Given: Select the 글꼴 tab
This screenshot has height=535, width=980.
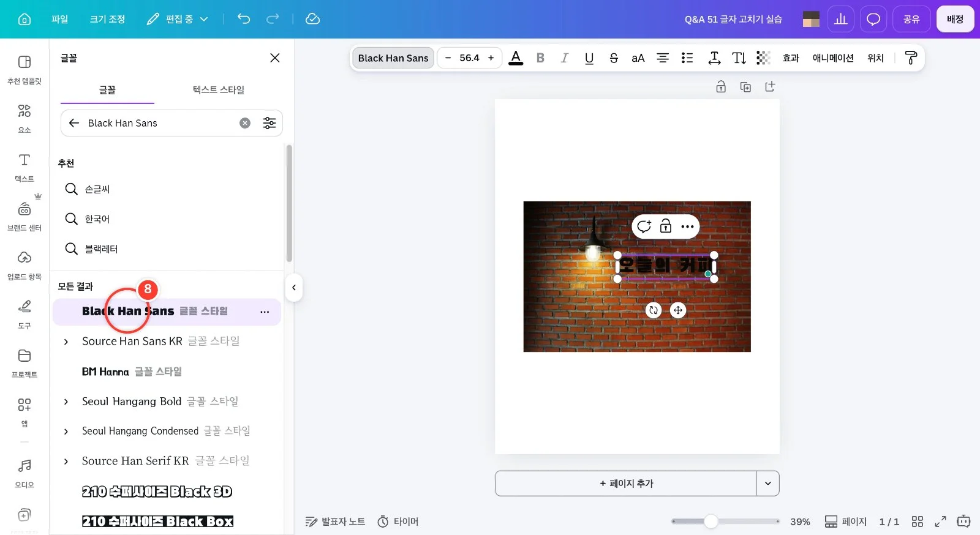Looking at the screenshot, I should (x=107, y=90).
